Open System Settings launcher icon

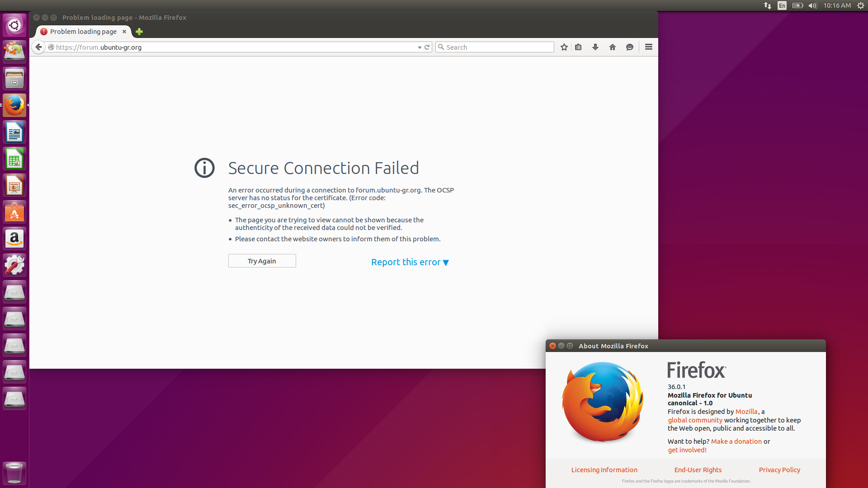[14, 265]
